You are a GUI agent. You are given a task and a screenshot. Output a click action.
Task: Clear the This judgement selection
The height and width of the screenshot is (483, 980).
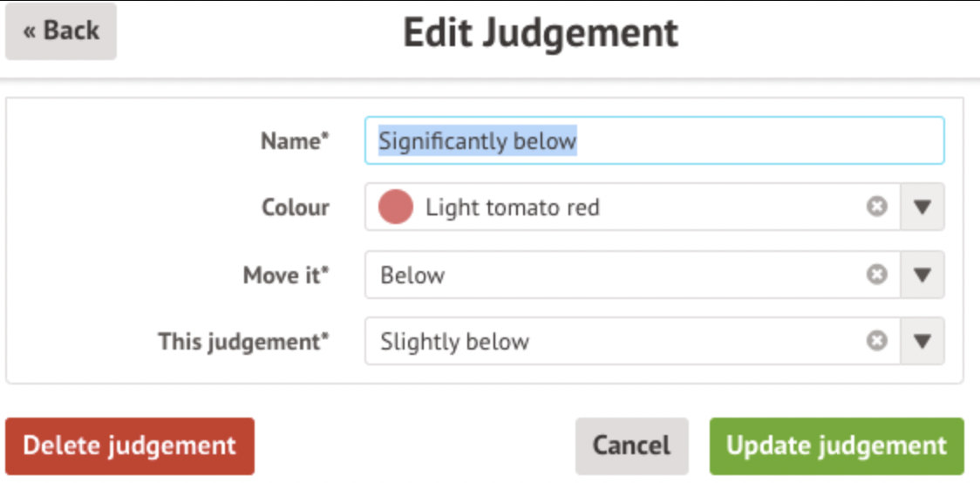876,341
